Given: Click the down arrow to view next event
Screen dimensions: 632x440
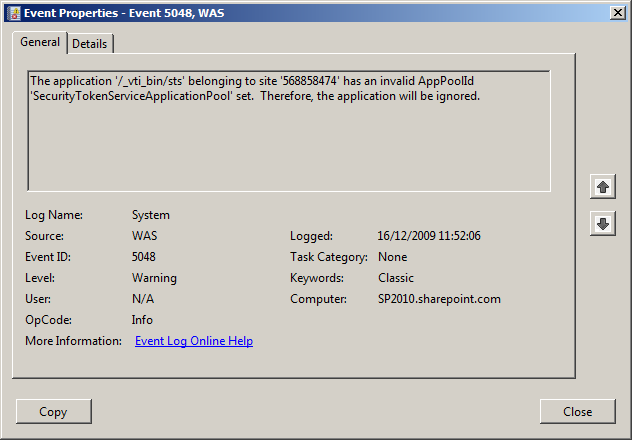Looking at the screenshot, I should pyautogui.click(x=602, y=224).
